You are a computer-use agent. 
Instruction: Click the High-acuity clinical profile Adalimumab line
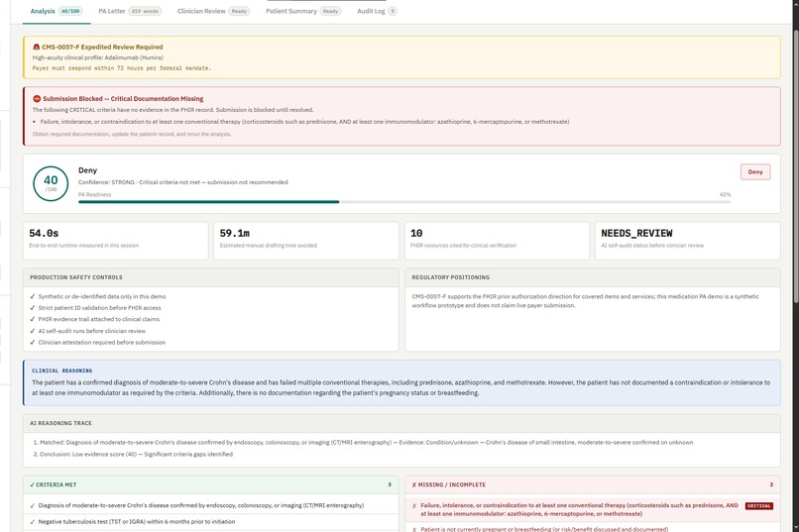point(98,57)
